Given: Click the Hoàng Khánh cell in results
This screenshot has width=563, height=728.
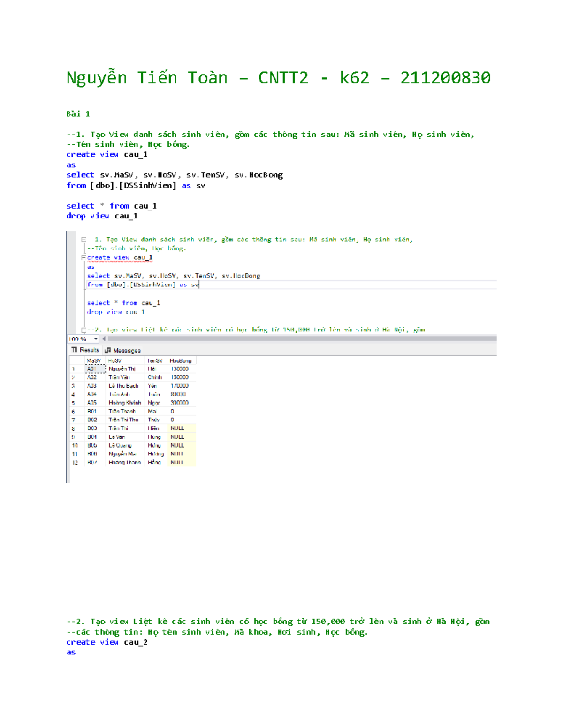Looking at the screenshot, I should 125,403.
